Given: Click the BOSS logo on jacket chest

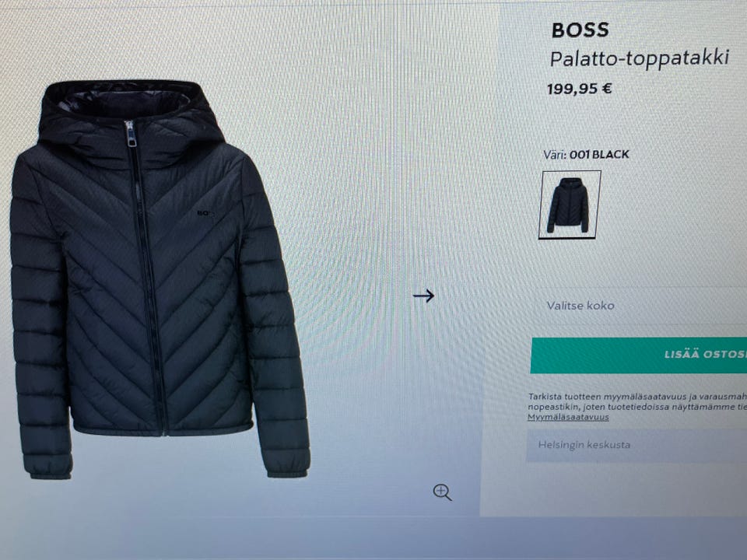Looking at the screenshot, I should pos(205,213).
